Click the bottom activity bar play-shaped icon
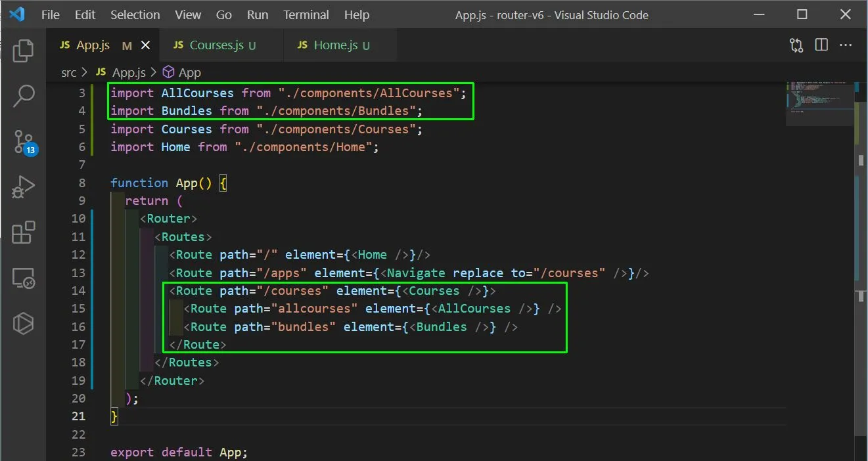 coord(23,324)
